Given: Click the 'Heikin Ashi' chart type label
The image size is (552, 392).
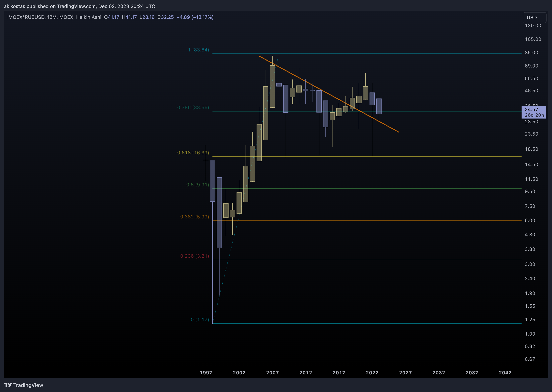Looking at the screenshot, I should pyautogui.click(x=89, y=17).
